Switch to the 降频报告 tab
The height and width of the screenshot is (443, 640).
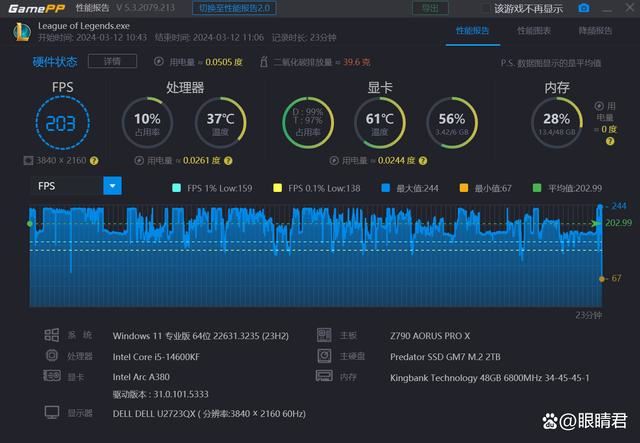click(x=595, y=31)
